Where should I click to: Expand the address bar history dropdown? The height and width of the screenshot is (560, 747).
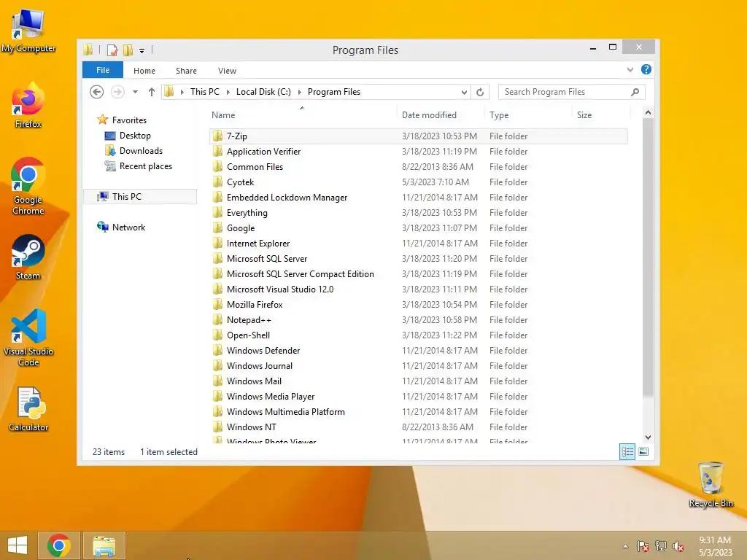(464, 92)
